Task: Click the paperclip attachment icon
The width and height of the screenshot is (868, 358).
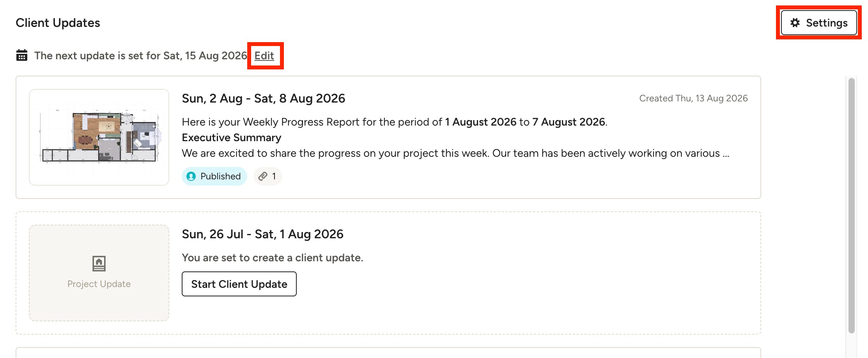Action: (263, 176)
